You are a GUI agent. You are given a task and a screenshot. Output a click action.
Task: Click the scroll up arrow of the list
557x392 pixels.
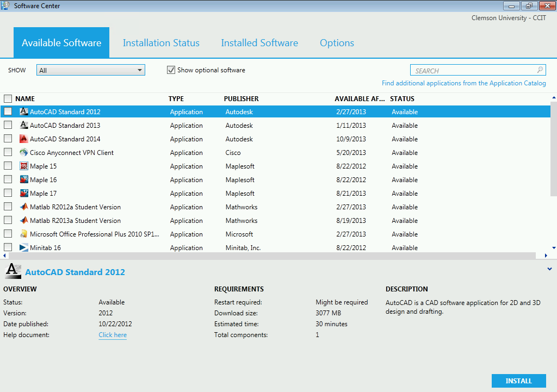pyautogui.click(x=554, y=97)
